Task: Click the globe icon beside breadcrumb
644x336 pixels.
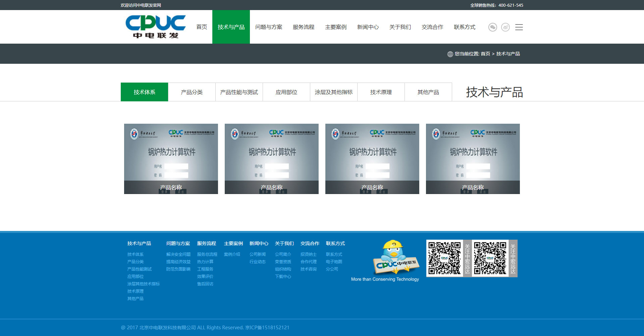Action: coord(450,54)
